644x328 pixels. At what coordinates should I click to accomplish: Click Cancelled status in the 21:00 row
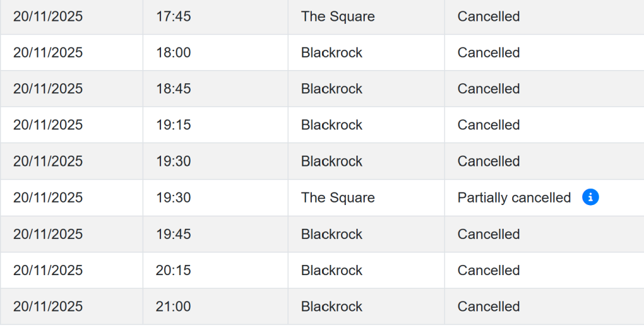click(x=489, y=307)
